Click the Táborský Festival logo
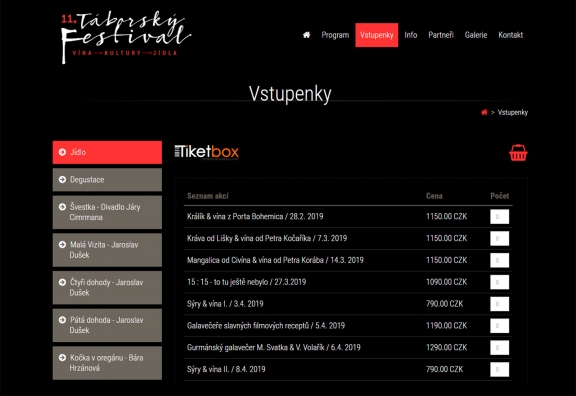This screenshot has width=576, height=396. click(125, 37)
